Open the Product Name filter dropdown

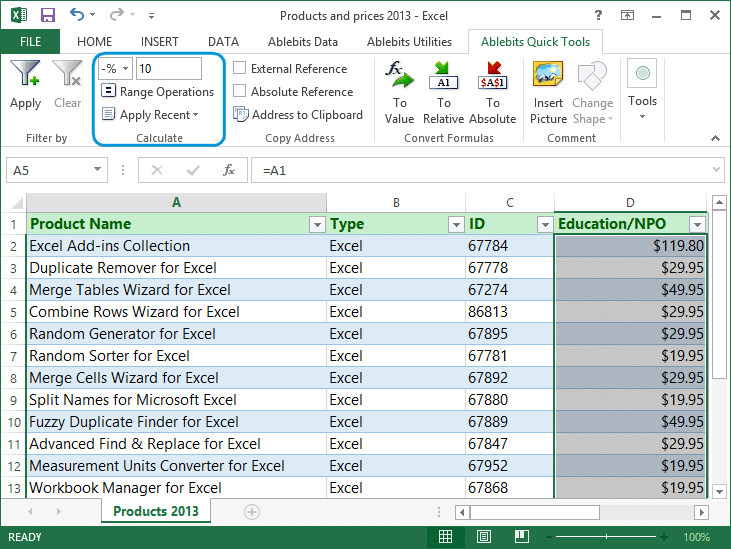[317, 224]
